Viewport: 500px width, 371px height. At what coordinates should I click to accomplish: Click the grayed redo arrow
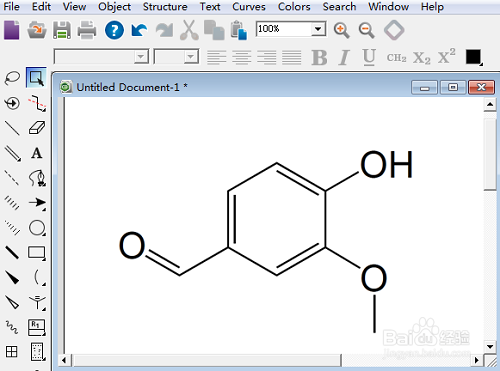point(165,30)
